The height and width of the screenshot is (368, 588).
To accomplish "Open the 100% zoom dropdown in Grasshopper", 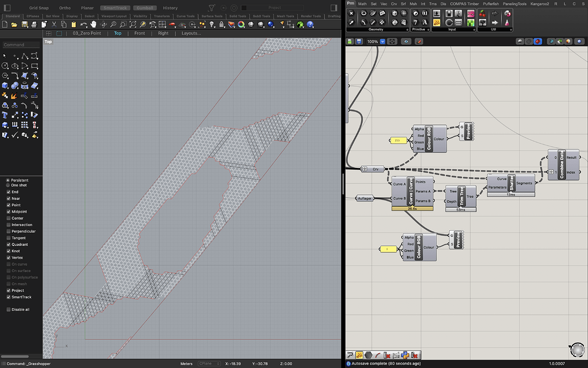I will (382, 41).
